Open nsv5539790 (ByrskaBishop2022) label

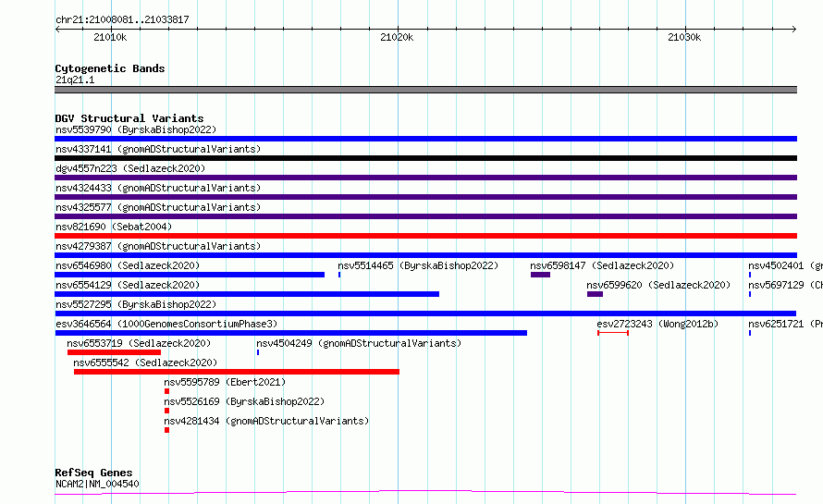tap(136, 129)
